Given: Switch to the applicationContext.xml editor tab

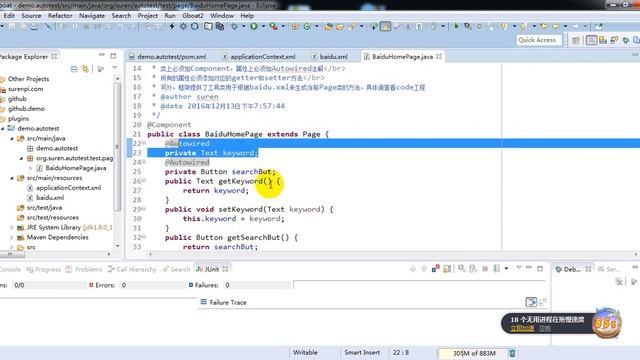Looking at the screenshot, I should pyautogui.click(x=259, y=57).
